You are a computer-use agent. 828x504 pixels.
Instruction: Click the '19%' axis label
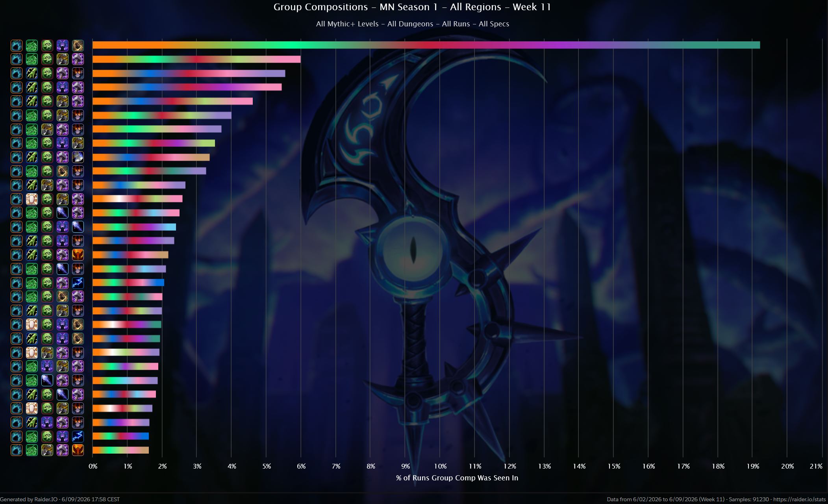(753, 466)
